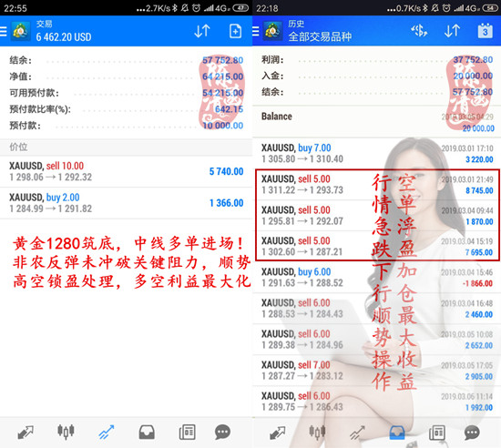The image size is (501, 448).
Task: Open the Chat bubble tab in the history screen bottom bar
Action: click(x=472, y=433)
